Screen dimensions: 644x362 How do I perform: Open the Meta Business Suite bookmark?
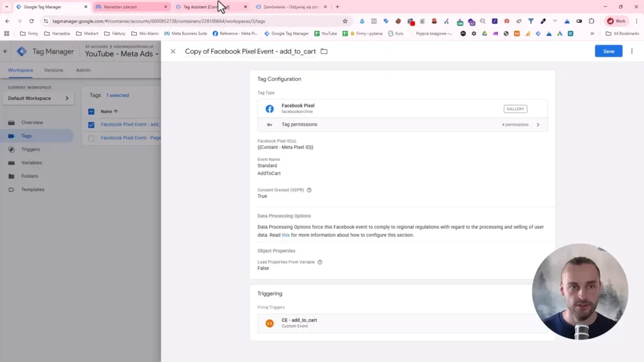pyautogui.click(x=186, y=34)
